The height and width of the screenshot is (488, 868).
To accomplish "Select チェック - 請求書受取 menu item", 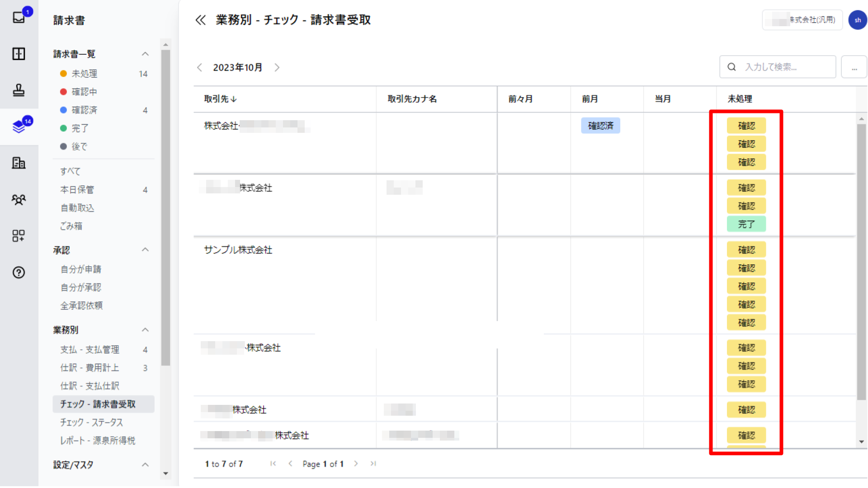I will pos(104,404).
